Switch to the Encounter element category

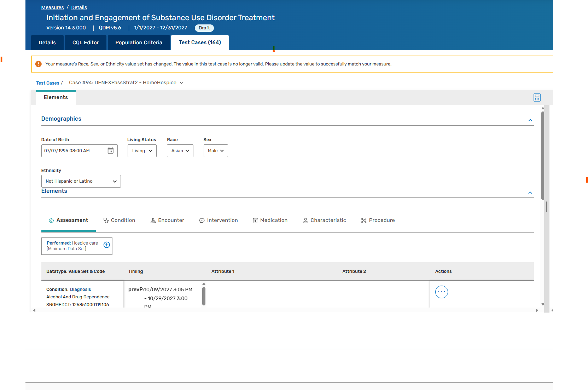[x=167, y=220]
